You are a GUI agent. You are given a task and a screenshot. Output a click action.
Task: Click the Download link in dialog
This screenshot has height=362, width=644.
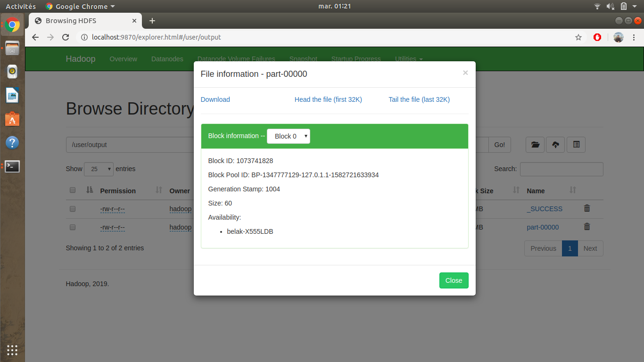point(215,99)
